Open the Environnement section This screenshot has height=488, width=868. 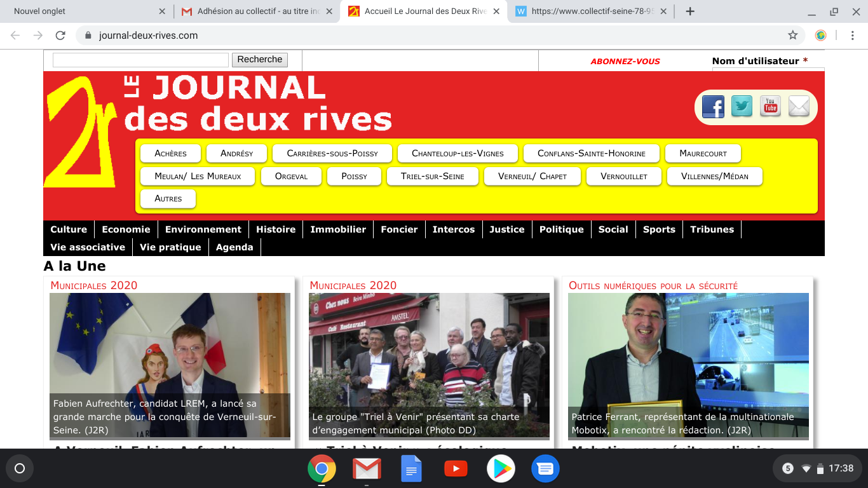203,229
